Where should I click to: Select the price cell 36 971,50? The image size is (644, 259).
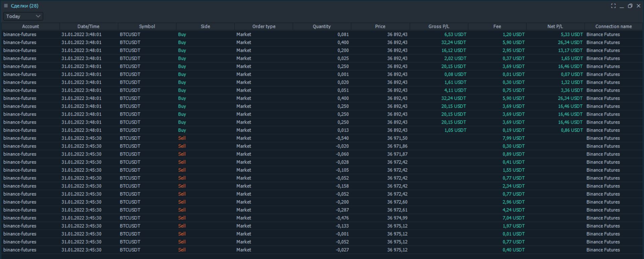(397, 138)
